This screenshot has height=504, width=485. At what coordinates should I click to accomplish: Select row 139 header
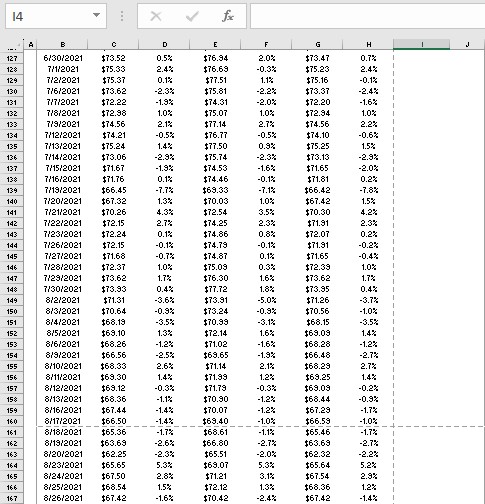pos(12,190)
